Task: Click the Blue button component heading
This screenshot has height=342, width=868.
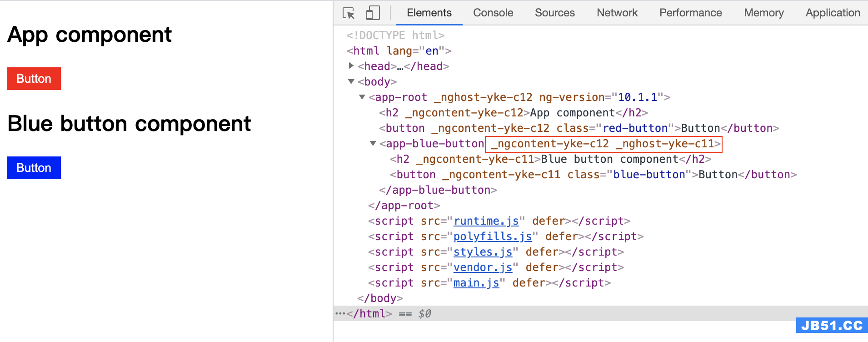Action: 129,124
